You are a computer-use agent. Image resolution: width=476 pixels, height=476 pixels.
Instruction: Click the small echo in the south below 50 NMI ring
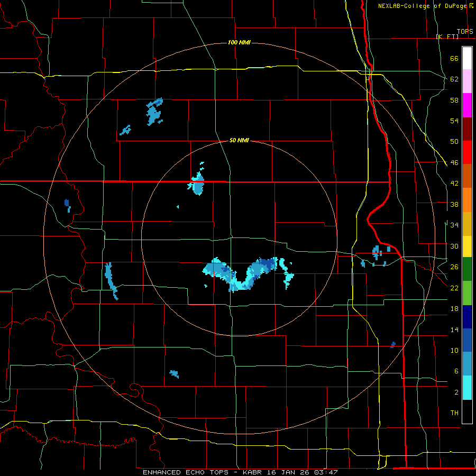coord(174,374)
